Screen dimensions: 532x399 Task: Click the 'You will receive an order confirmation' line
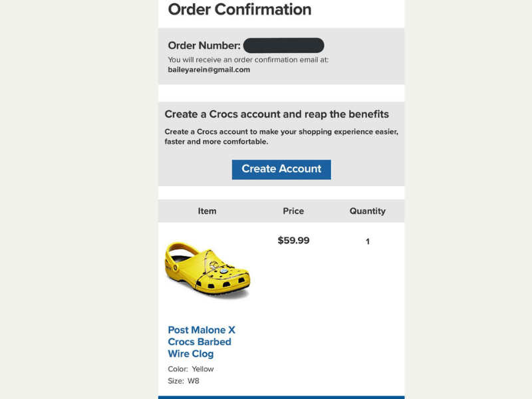248,60
